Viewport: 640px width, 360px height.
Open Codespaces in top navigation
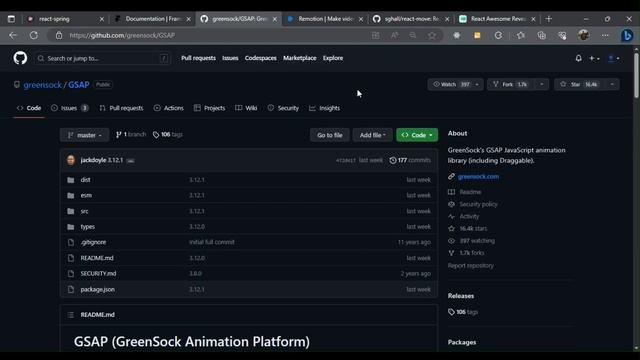tap(260, 58)
